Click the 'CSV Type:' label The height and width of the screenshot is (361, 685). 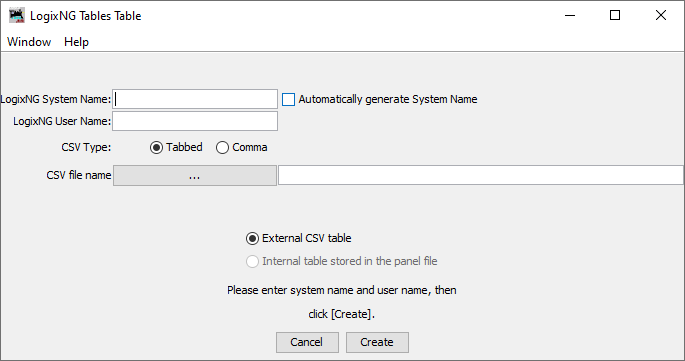86,147
